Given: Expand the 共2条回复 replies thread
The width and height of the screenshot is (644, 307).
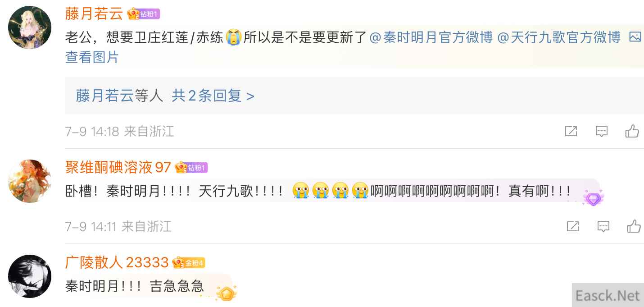Looking at the screenshot, I should (213, 96).
